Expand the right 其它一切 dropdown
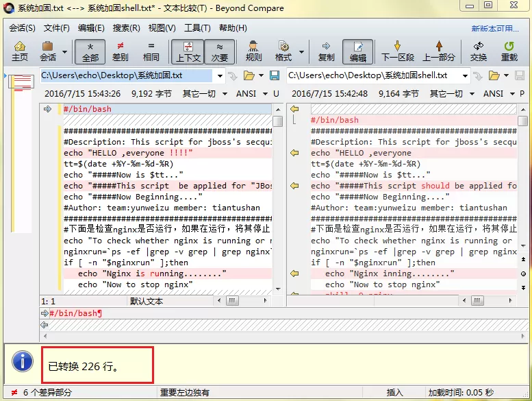The width and height of the screenshot is (532, 401). coord(472,94)
